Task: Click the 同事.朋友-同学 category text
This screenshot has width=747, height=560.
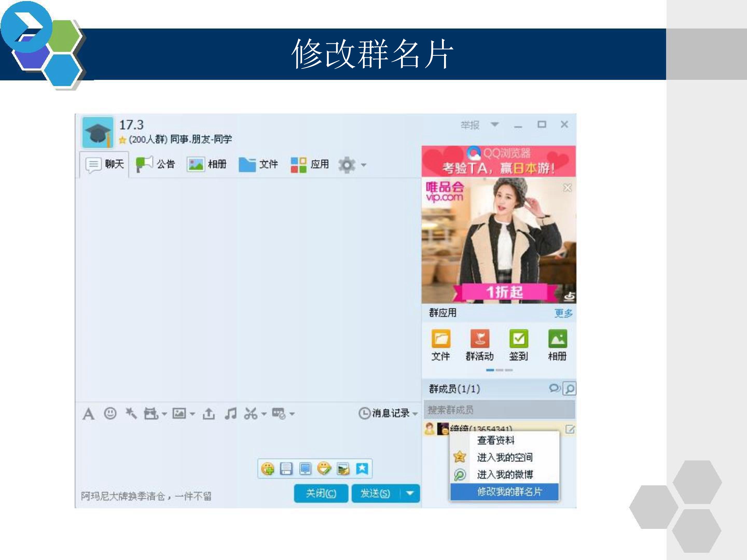Action: pos(201,139)
